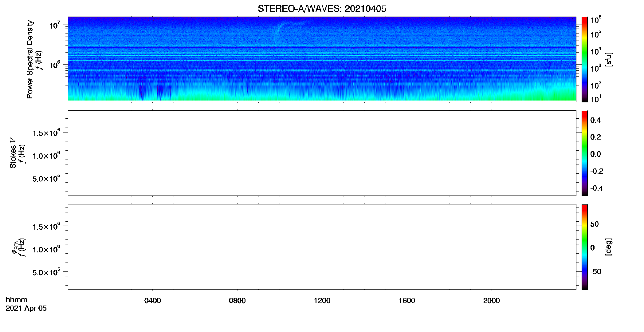Click the hhmm time format label
Screen dimensions: 644x332
[17, 300]
